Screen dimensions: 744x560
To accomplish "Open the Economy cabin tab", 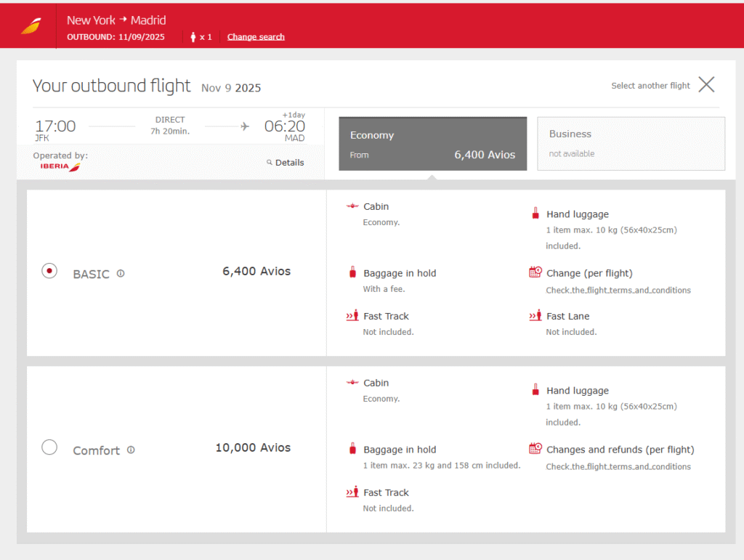I will pyautogui.click(x=432, y=144).
